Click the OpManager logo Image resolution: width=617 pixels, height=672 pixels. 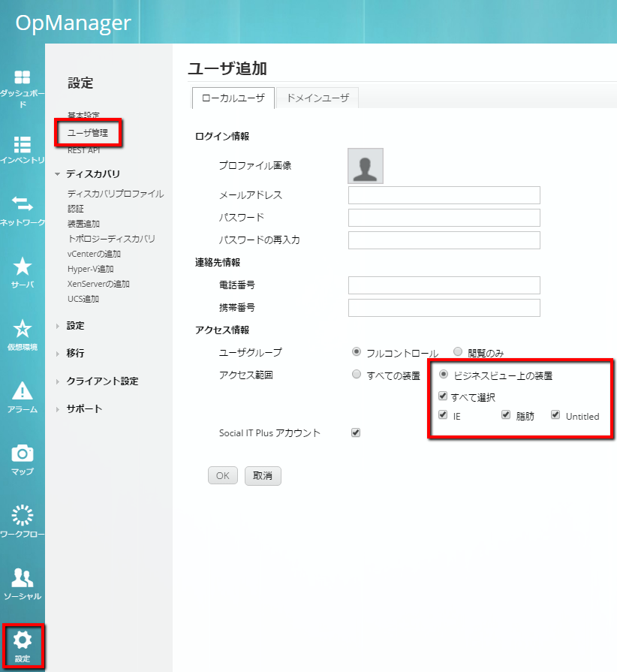pos(73,23)
